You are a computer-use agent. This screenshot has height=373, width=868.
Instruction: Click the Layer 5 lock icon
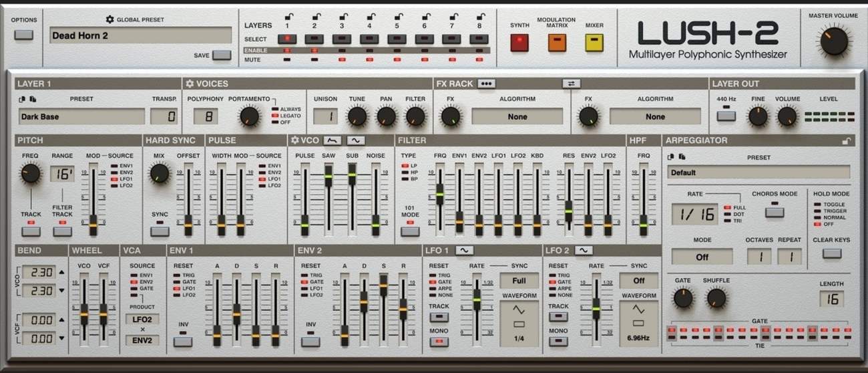(x=397, y=16)
